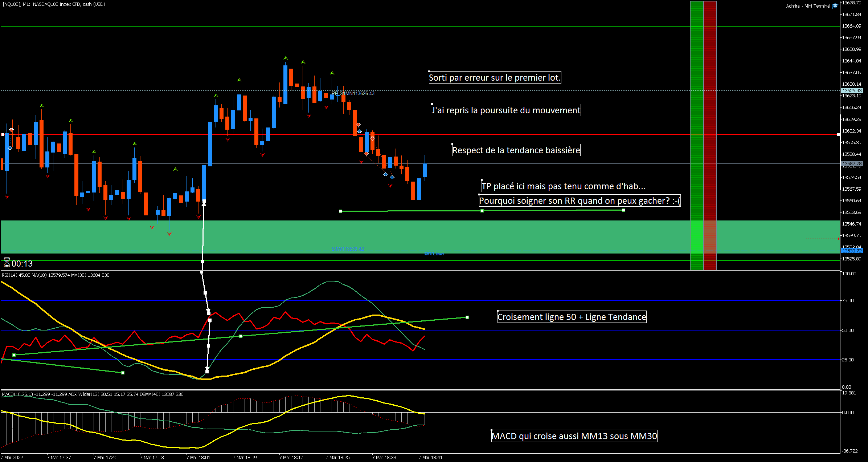Select the 'Croisement ligne 50 + Ligne Tendance' label

pos(572,317)
